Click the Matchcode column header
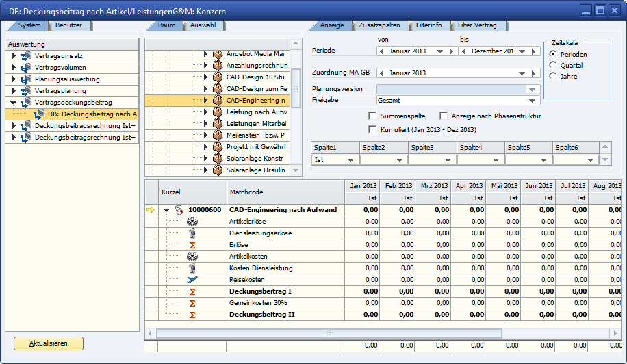 point(246,192)
